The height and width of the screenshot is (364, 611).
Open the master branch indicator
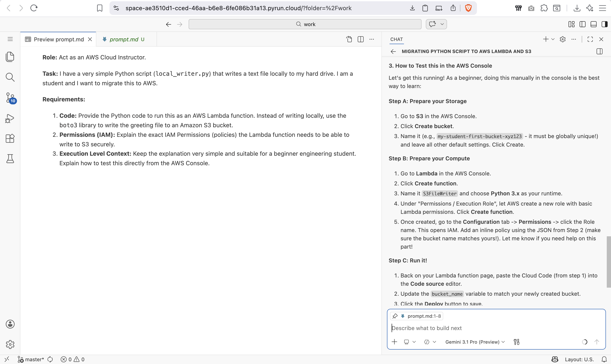click(31, 359)
